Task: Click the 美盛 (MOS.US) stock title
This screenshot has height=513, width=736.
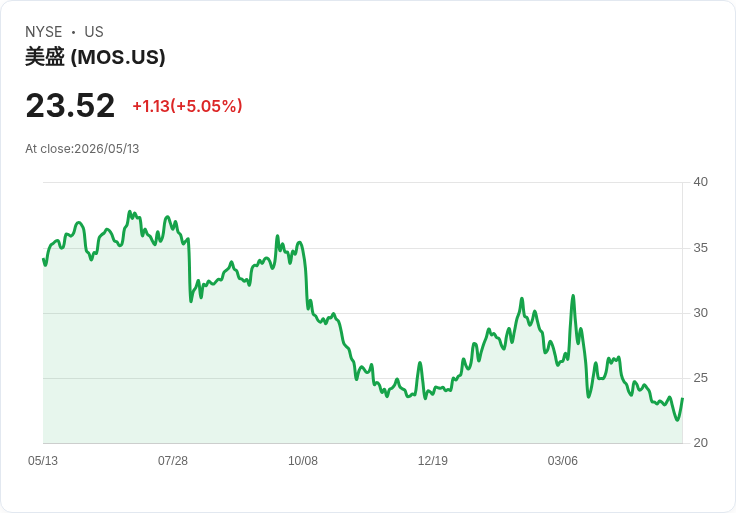Action: pos(95,57)
